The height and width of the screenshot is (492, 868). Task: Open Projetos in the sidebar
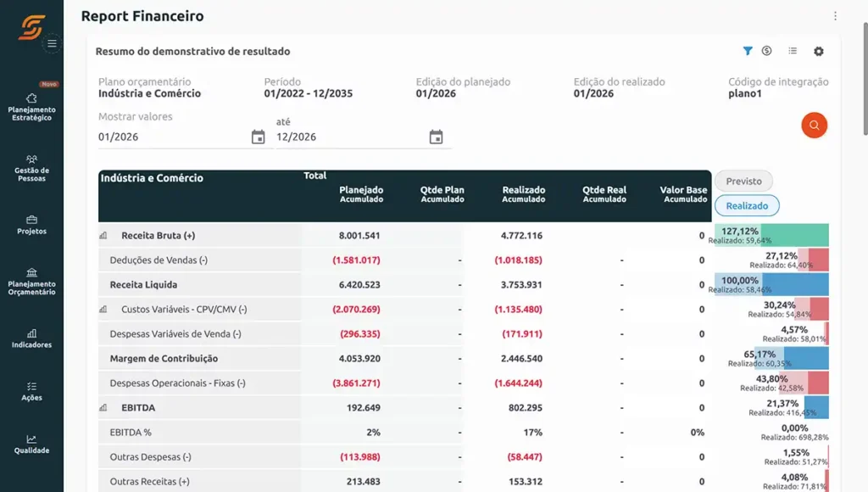31,225
